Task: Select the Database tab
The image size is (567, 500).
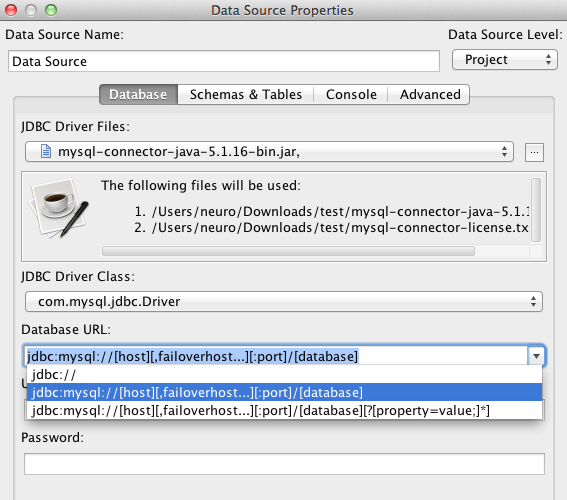Action: click(138, 94)
